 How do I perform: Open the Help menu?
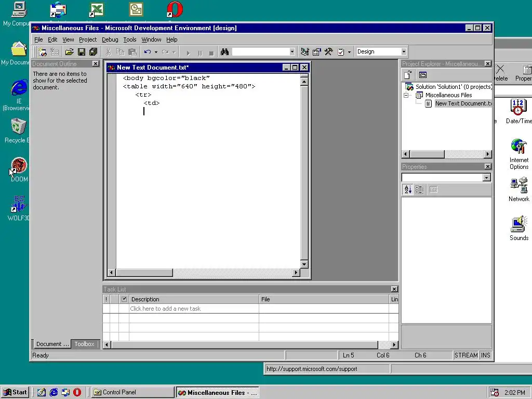click(x=171, y=39)
